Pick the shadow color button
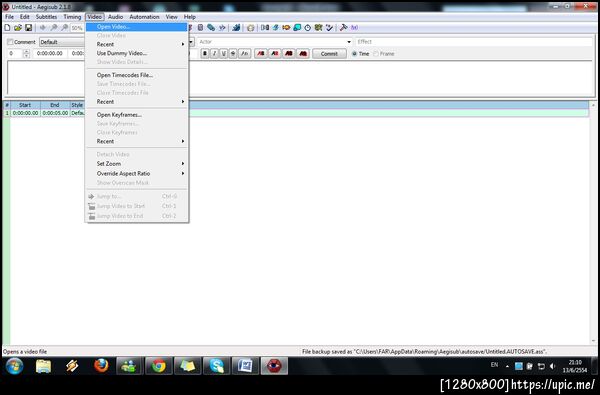Viewport: 600px width, 395px height. click(303, 54)
